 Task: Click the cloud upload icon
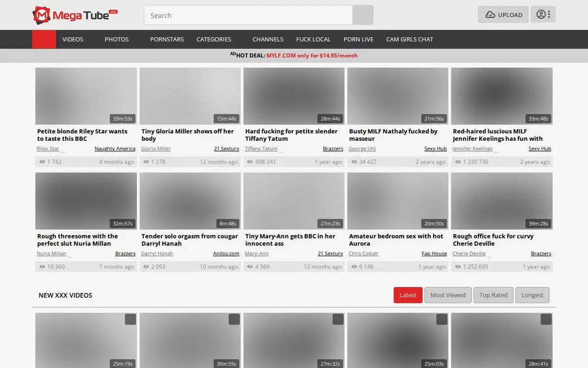point(490,15)
